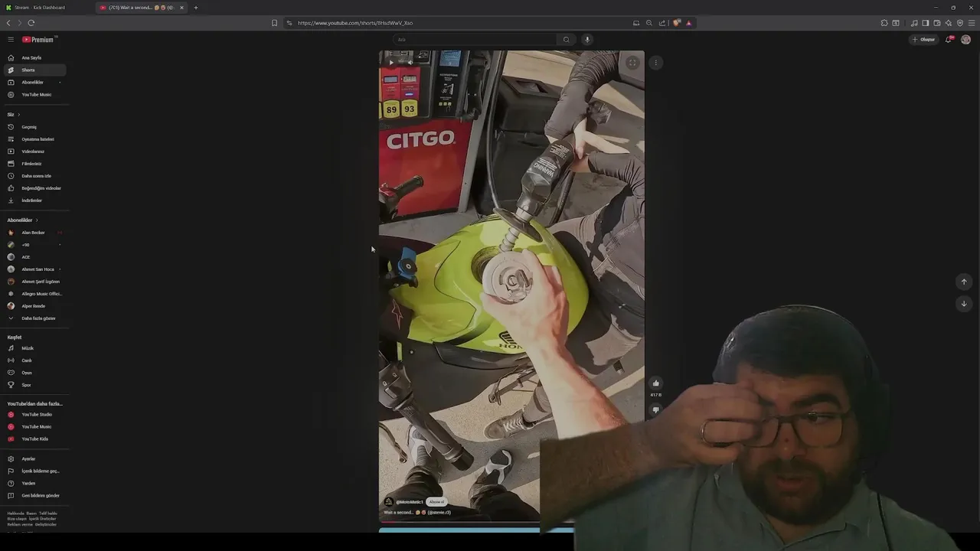This screenshot has width=980, height=551.
Task: Open Canlı in Keşfet section
Action: (x=34, y=360)
